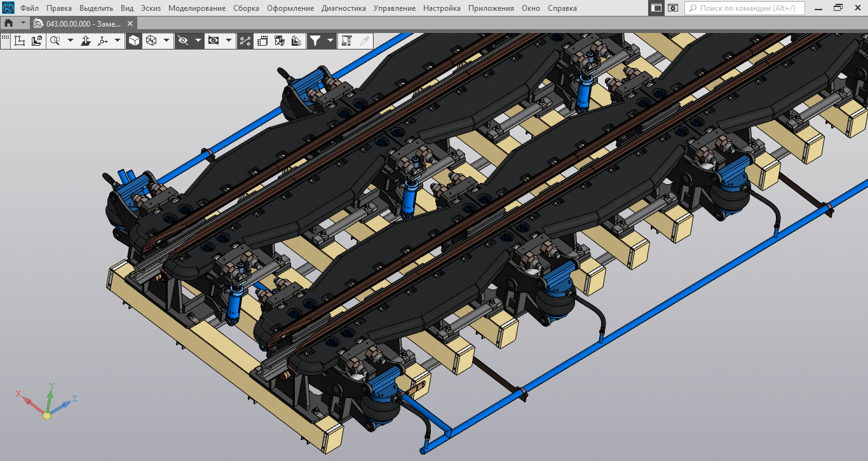The width and height of the screenshot is (868, 461).
Task: Click the home start page icon
Action: [9, 23]
